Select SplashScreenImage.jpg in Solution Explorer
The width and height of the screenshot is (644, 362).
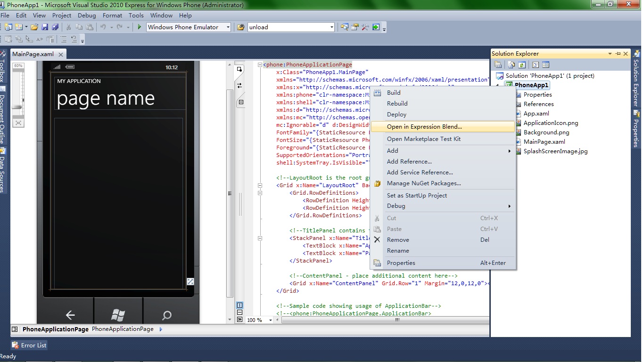click(555, 151)
